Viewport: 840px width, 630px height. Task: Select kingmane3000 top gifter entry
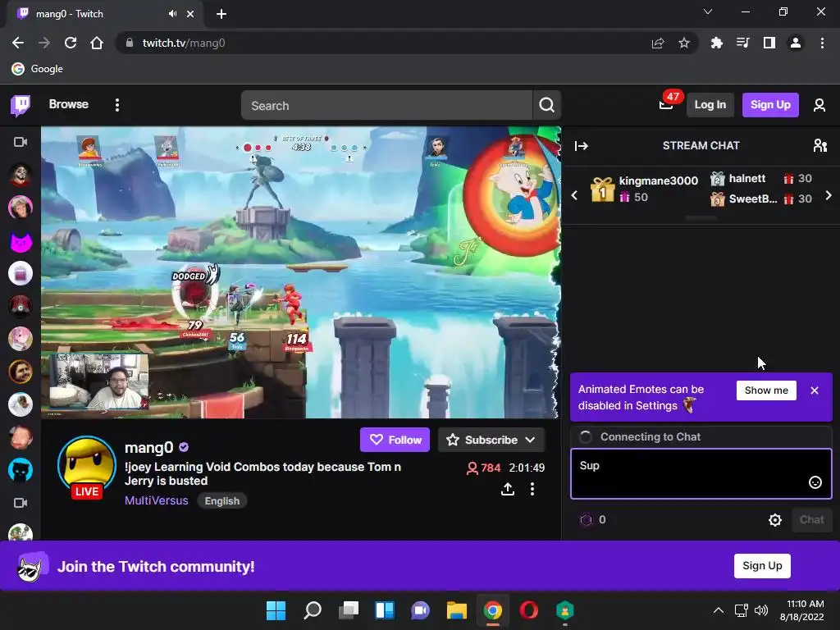[643, 189]
